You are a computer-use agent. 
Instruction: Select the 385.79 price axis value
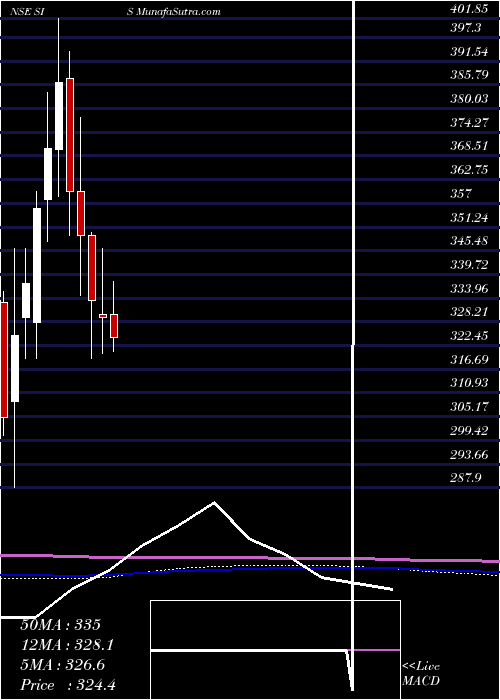point(470,75)
